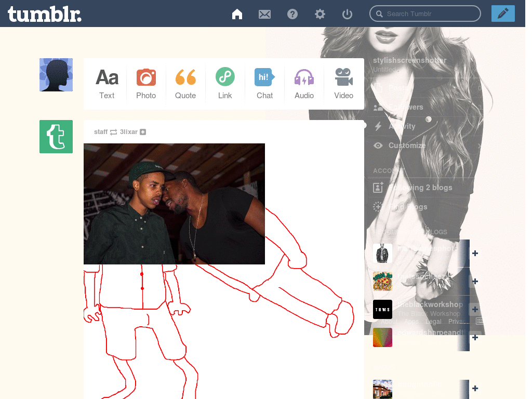
Task: Focus the Search Tumblr field
Action: tap(425, 14)
